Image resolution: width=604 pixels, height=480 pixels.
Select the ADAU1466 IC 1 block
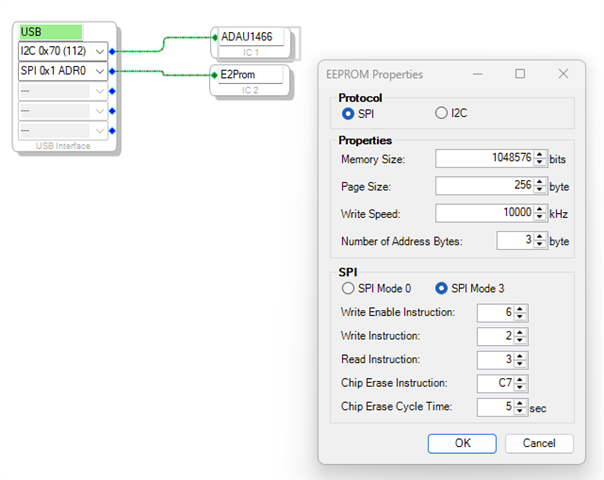point(250,42)
